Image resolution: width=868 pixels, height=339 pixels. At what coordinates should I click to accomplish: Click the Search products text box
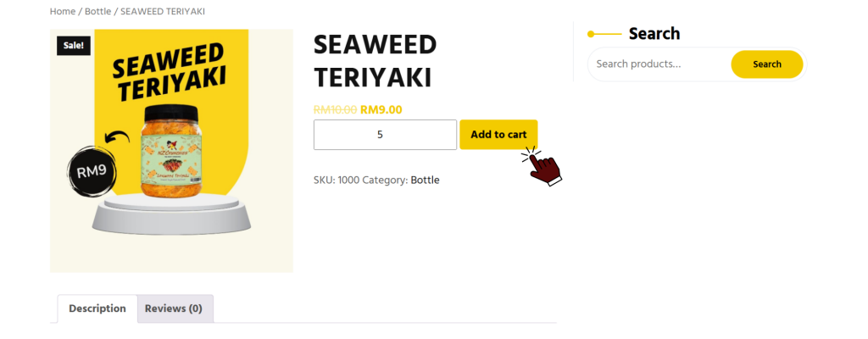pyautogui.click(x=659, y=64)
